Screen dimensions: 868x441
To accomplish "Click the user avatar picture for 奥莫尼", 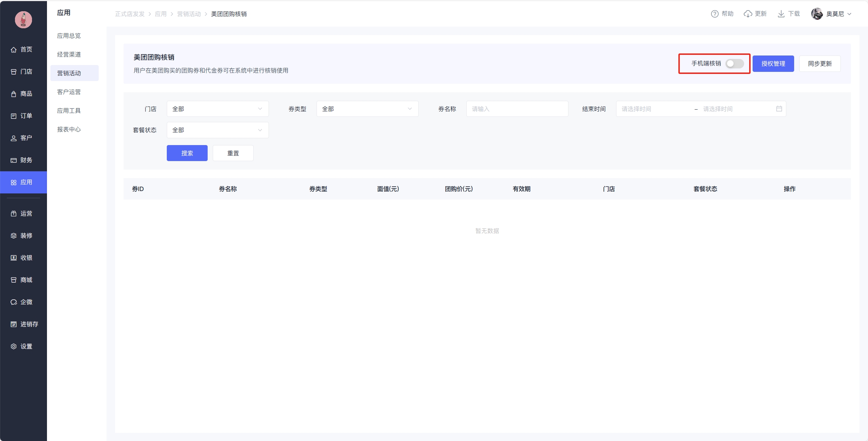I will pos(817,14).
